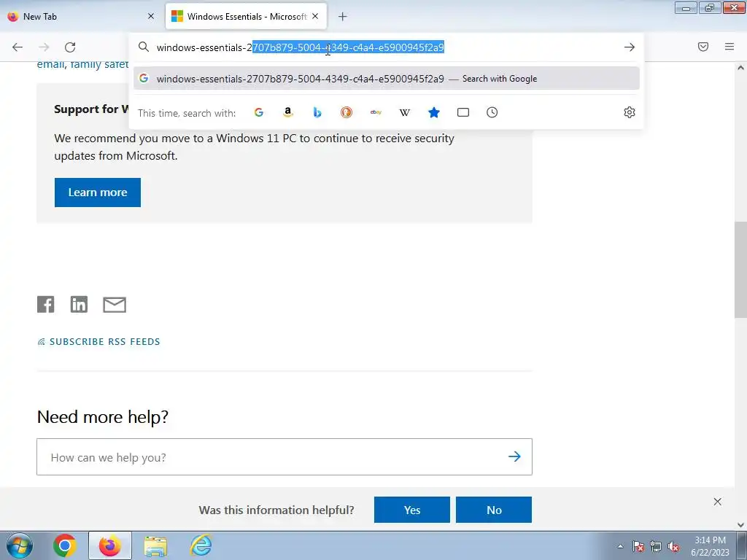Click the address bar text field
This screenshot has width=747, height=560.
pos(387,47)
